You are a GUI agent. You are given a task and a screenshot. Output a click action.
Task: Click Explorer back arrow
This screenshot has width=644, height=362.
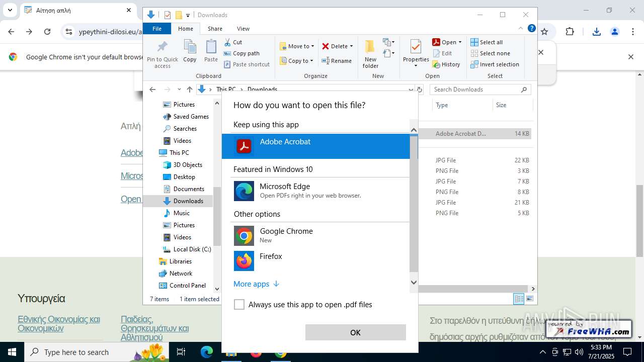[x=152, y=89]
